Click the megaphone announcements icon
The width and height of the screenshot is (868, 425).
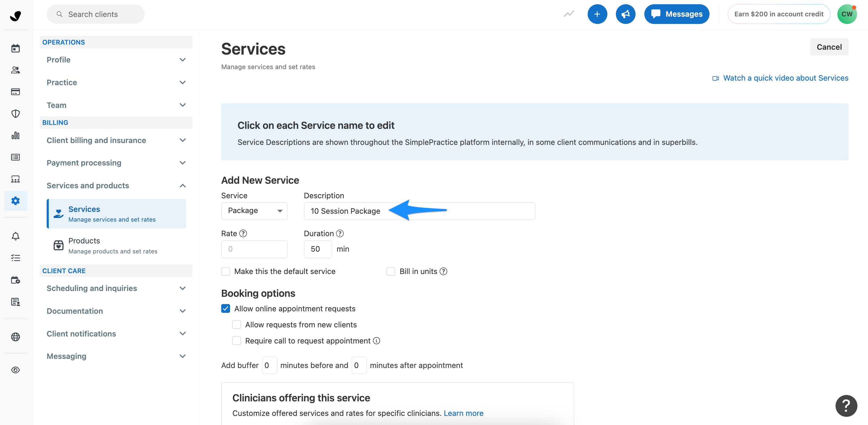tap(626, 14)
